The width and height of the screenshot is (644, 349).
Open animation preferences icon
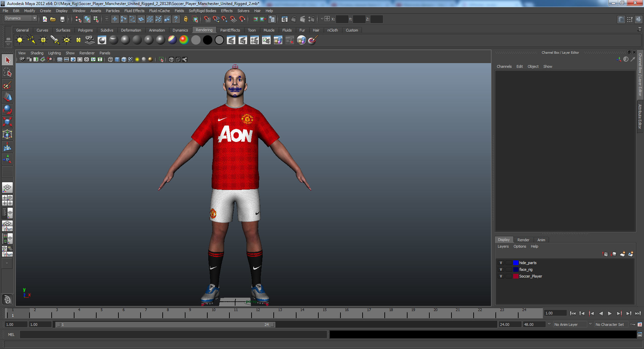point(640,325)
